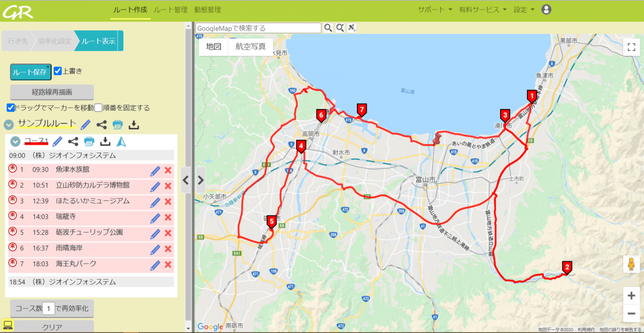644x333 pixels.
Task: Open the 有料サービス dropdown menu
Action: click(482, 10)
